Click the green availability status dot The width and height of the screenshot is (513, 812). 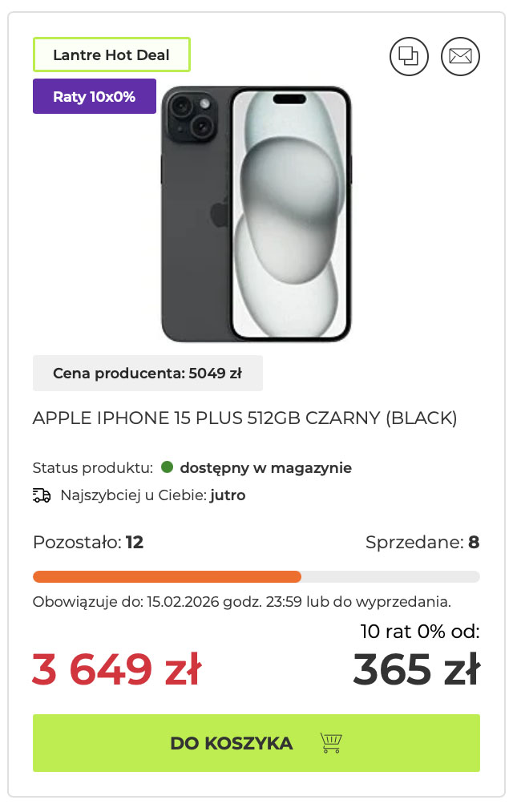(x=168, y=467)
